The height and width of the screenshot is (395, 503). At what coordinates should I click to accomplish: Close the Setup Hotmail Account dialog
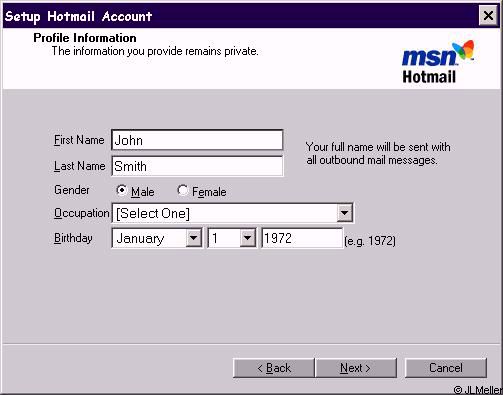click(x=488, y=16)
